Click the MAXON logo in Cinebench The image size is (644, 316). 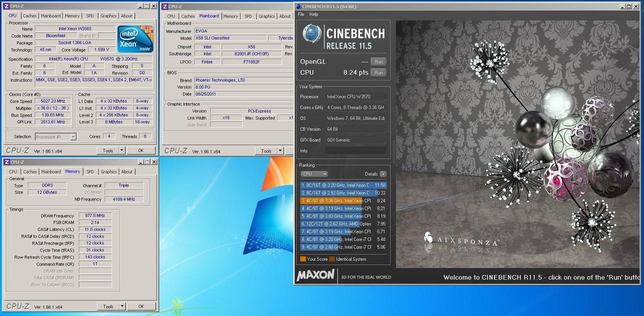click(315, 275)
